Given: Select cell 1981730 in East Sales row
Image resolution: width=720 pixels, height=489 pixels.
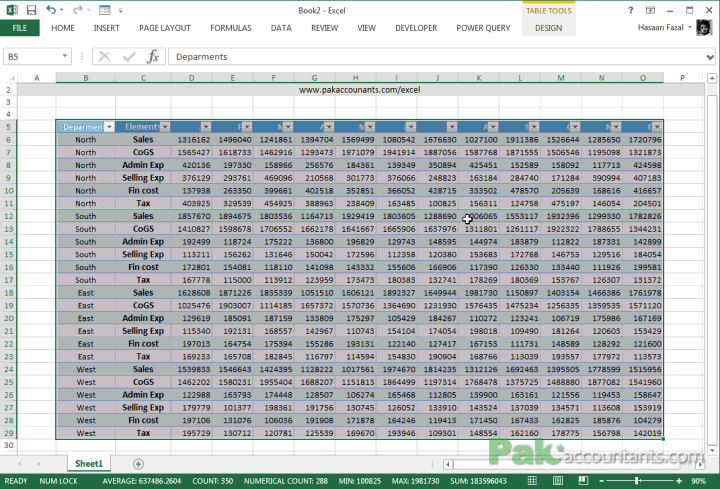Looking at the screenshot, I should (478, 293).
